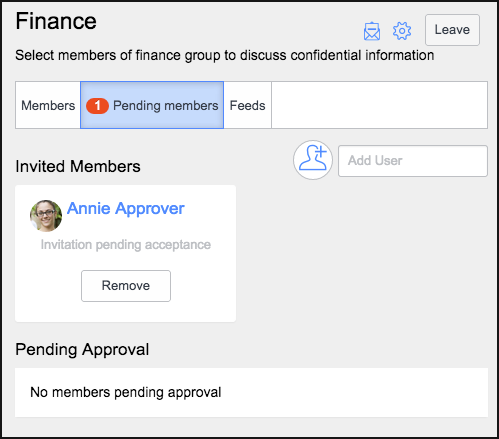Click 'No members pending approval' row
499x439 pixels.
point(251,392)
